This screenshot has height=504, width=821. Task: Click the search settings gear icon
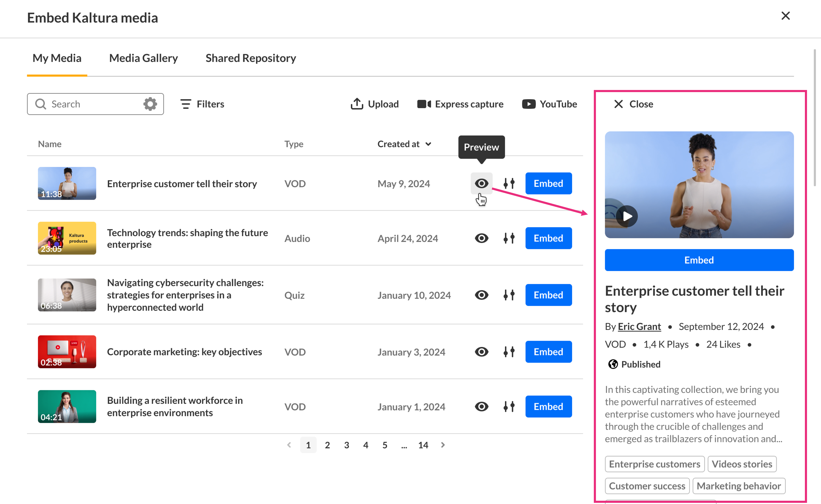pyautogui.click(x=150, y=104)
